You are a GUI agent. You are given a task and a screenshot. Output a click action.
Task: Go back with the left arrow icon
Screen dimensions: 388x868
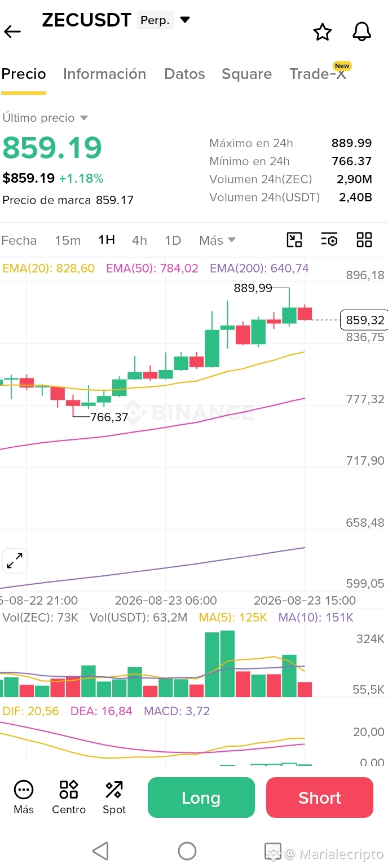pyautogui.click(x=12, y=32)
